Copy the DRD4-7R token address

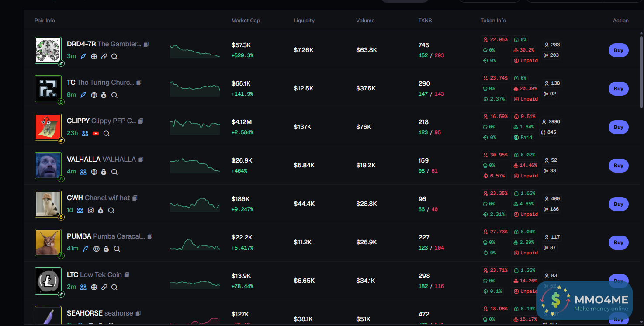coord(146,44)
